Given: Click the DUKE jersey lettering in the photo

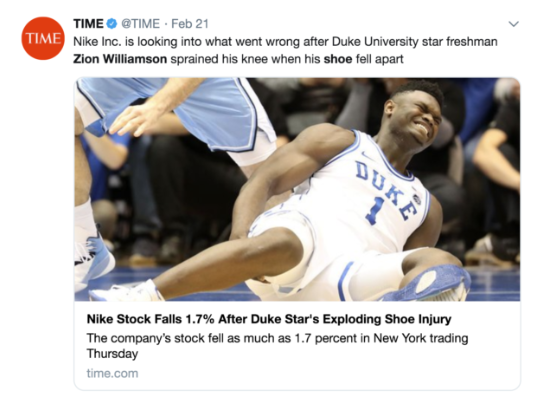Looking at the screenshot, I should pos(386,189).
